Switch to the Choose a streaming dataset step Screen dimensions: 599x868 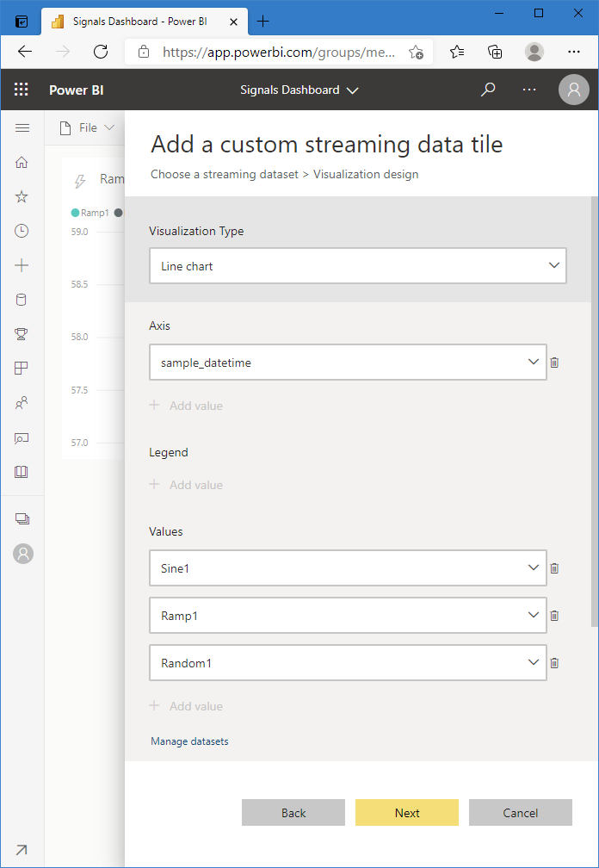coord(224,174)
